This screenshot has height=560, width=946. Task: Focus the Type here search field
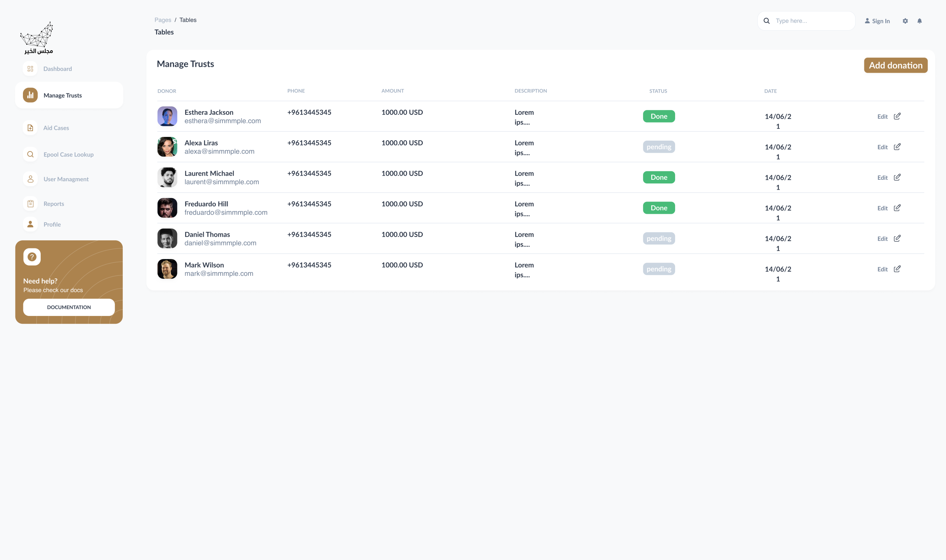[812, 21]
